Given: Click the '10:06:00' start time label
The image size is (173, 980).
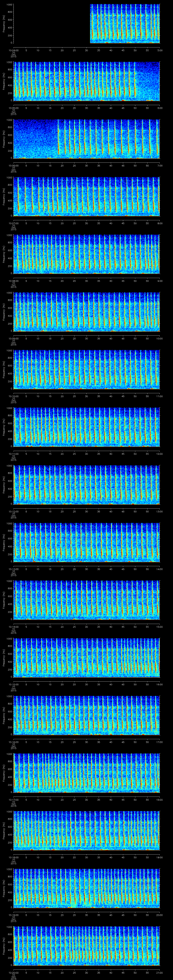Looking at the screenshot, I should (14, 166).
